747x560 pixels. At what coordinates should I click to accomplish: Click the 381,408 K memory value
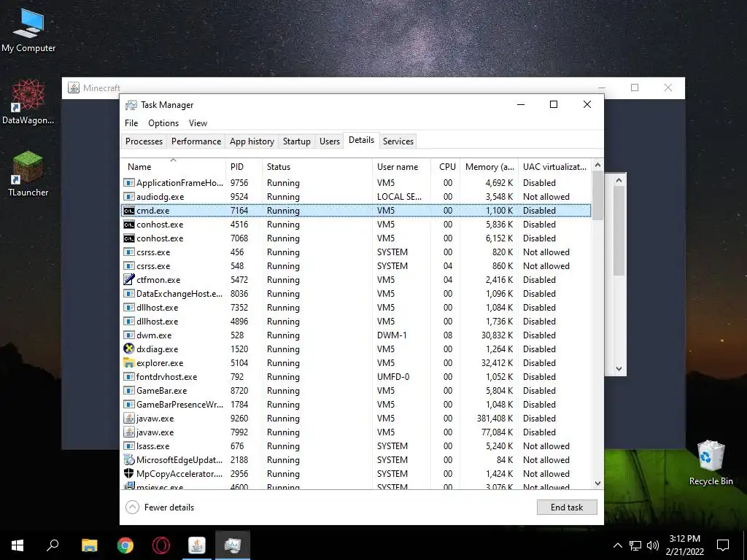pyautogui.click(x=495, y=418)
